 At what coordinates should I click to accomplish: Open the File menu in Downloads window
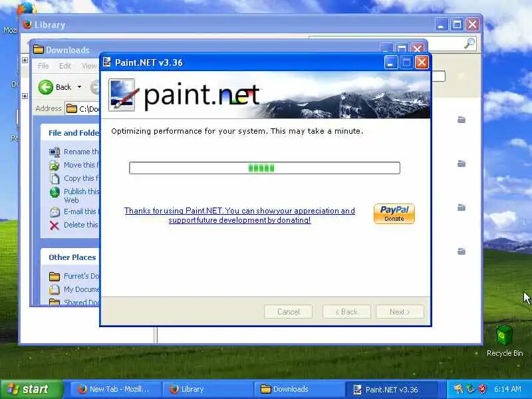(43, 66)
